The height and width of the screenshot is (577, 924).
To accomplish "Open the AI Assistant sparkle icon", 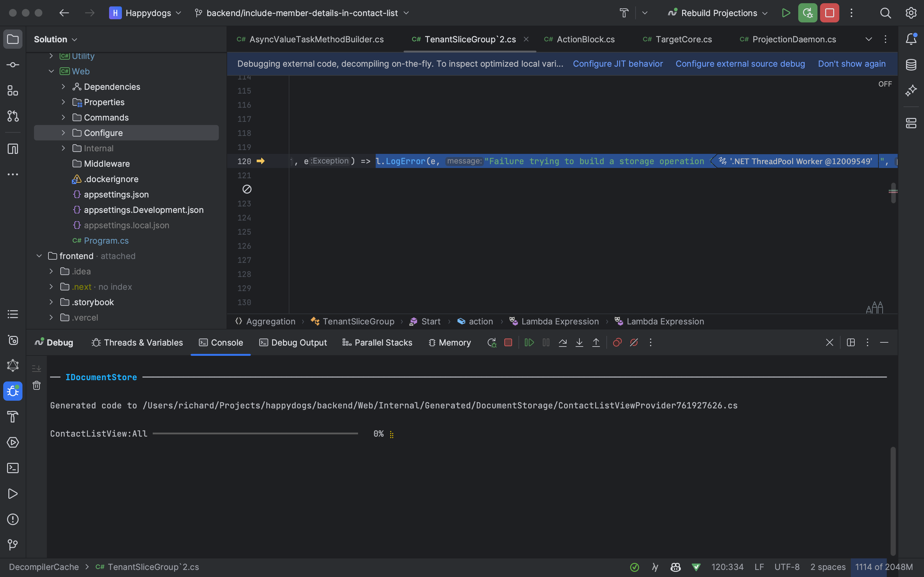I will pyautogui.click(x=911, y=90).
